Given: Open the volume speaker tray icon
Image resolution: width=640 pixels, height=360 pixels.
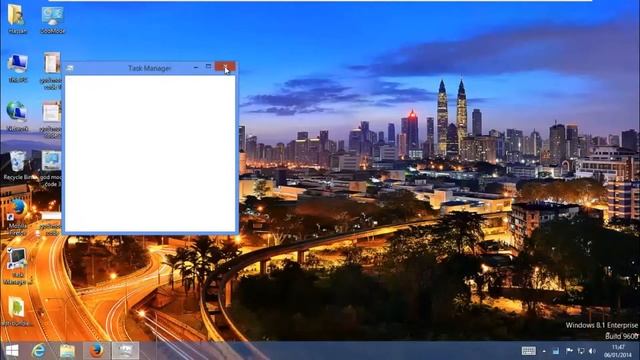Looking at the screenshot, I should 593,351.
